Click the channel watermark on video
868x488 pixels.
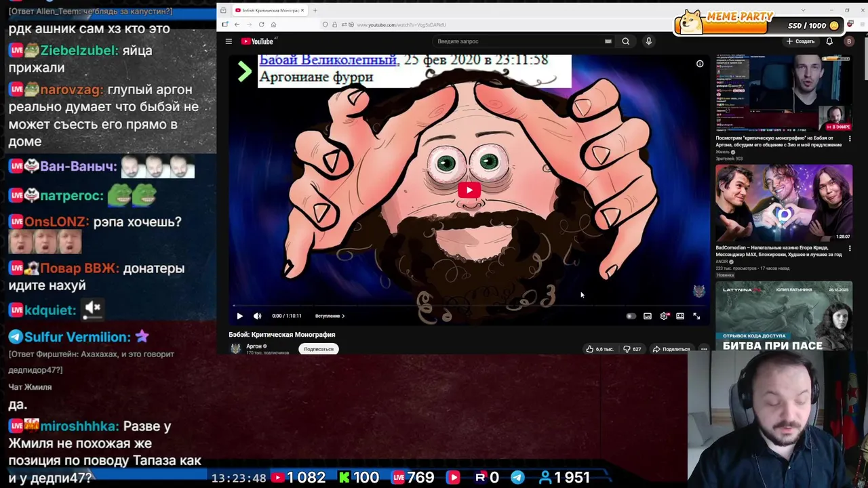[x=699, y=291]
